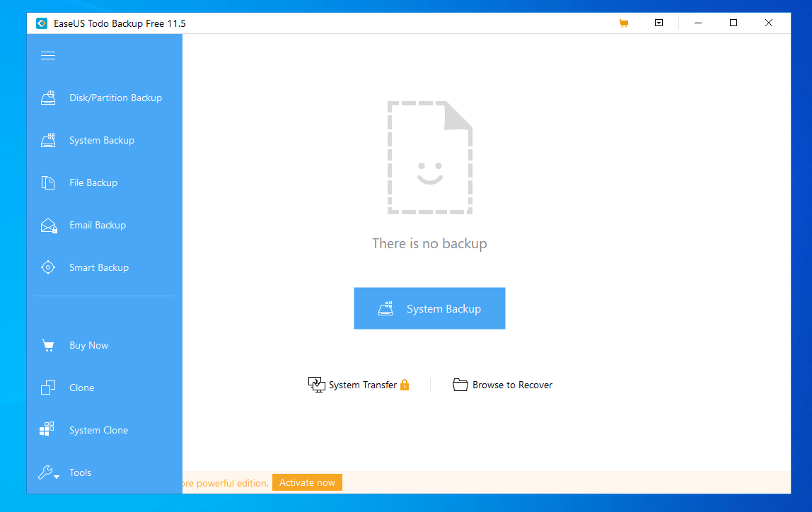Image resolution: width=812 pixels, height=512 pixels.
Task: Start a backup with the System Backup button
Action: pyautogui.click(x=429, y=308)
